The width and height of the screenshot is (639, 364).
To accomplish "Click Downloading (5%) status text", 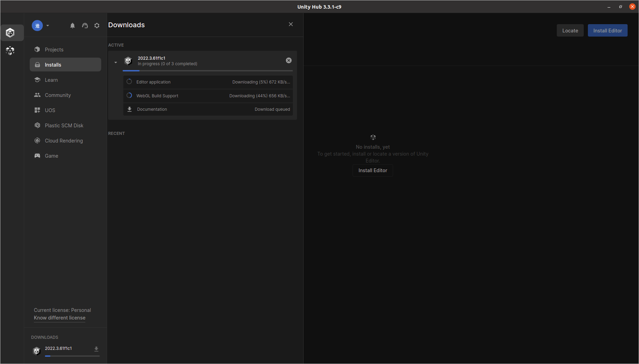I will (x=261, y=82).
